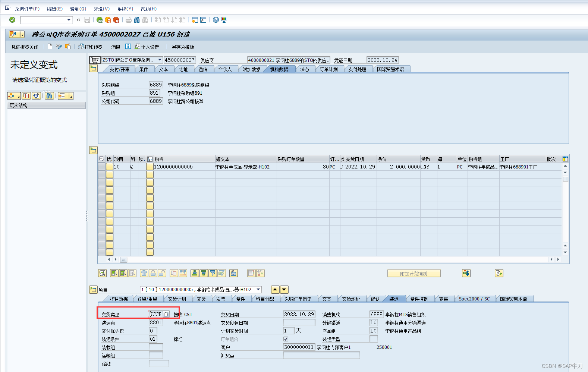Select row marker for item 10
Viewport: 588px width, 372px height.
coord(101,167)
